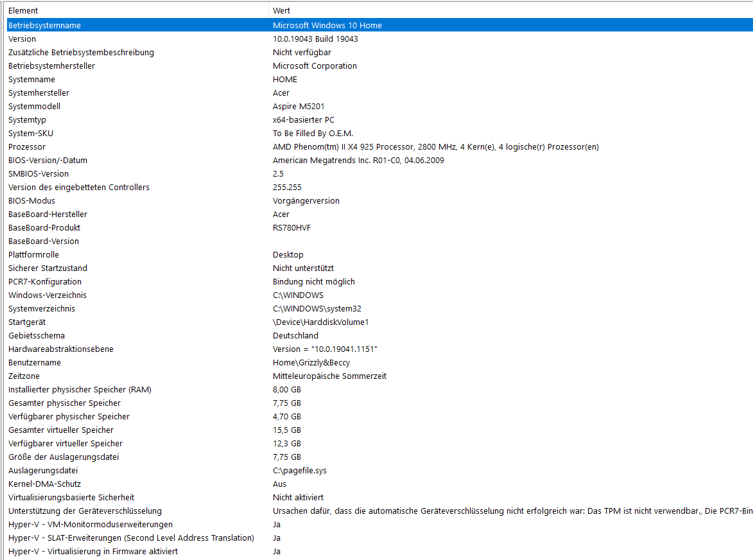Viewport: 753px width, 560px height.
Task: Select 'Hyper-V - Virtualisierung in Firmware aktiviert' row
Action: (380, 550)
